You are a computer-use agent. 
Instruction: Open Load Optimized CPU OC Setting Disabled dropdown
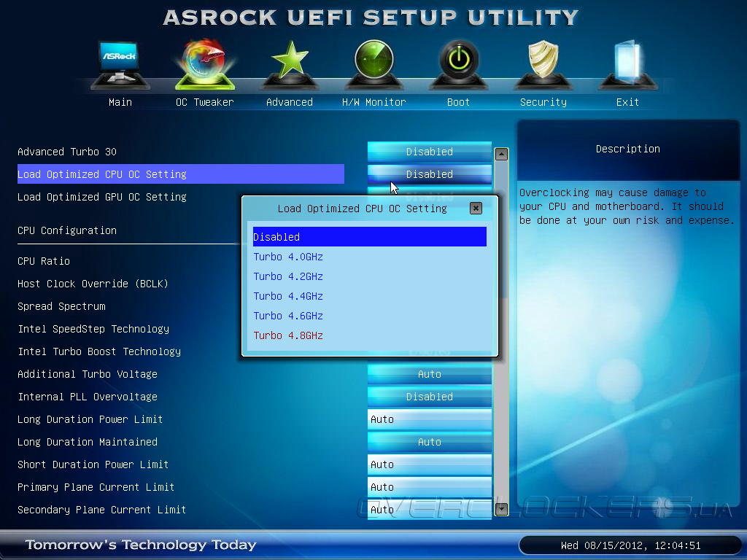(x=429, y=174)
